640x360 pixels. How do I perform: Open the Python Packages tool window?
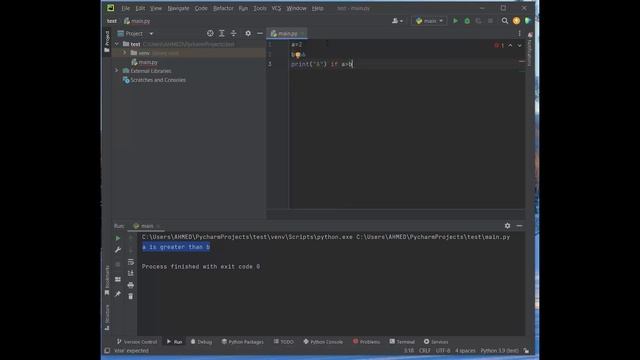click(x=242, y=342)
